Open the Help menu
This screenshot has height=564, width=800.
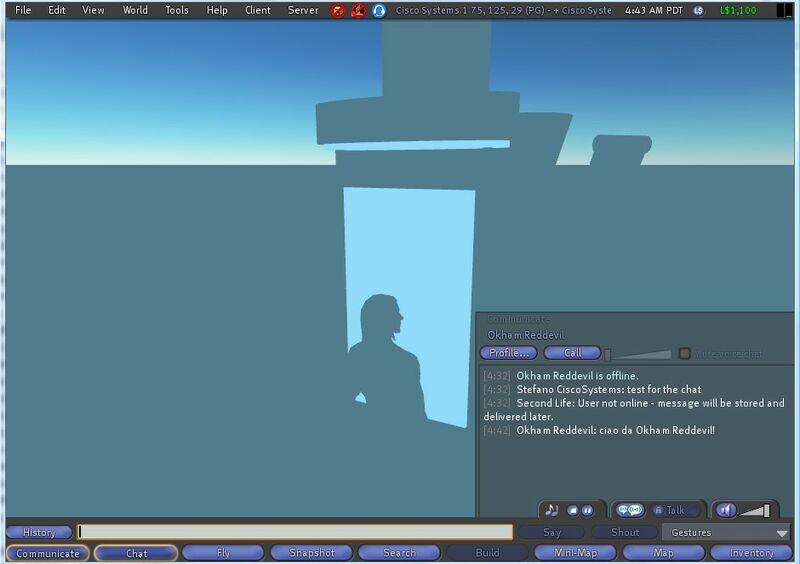(x=217, y=10)
